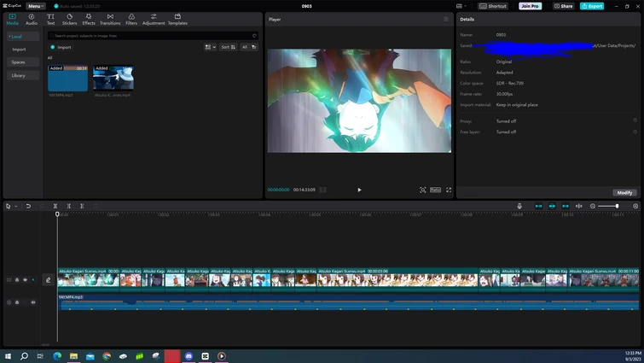The width and height of the screenshot is (644, 363).
Task: Open the Filters panel
Action: click(x=131, y=19)
